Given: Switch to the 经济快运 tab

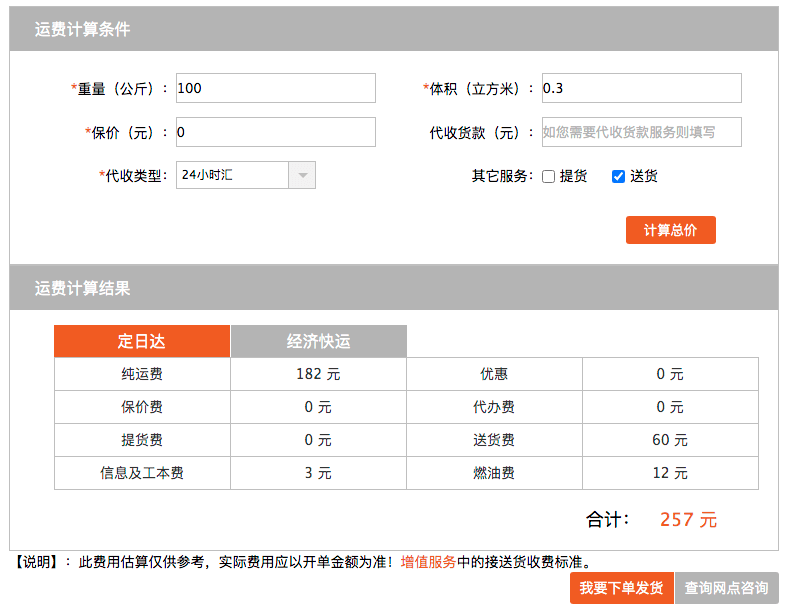Looking at the screenshot, I should tap(318, 341).
